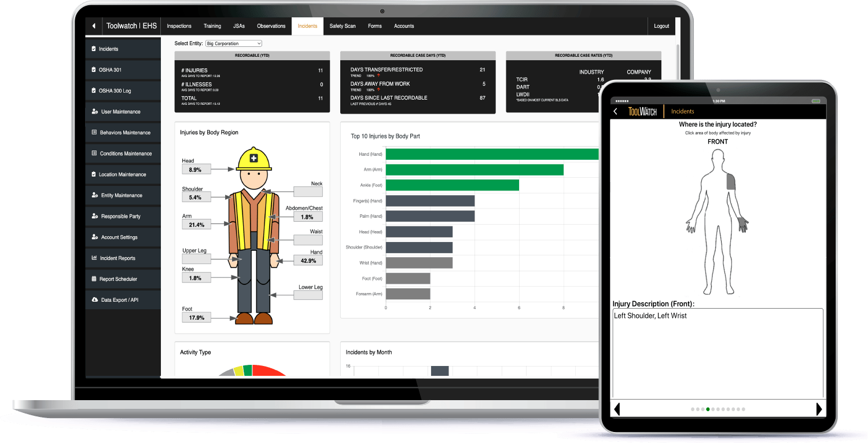Click the empty Neck value box
868x443 pixels.
308,192
